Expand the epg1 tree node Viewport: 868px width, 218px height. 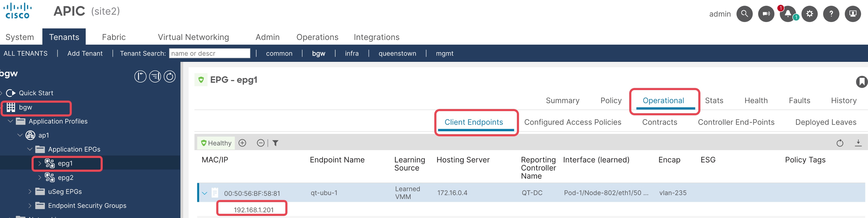click(39, 163)
